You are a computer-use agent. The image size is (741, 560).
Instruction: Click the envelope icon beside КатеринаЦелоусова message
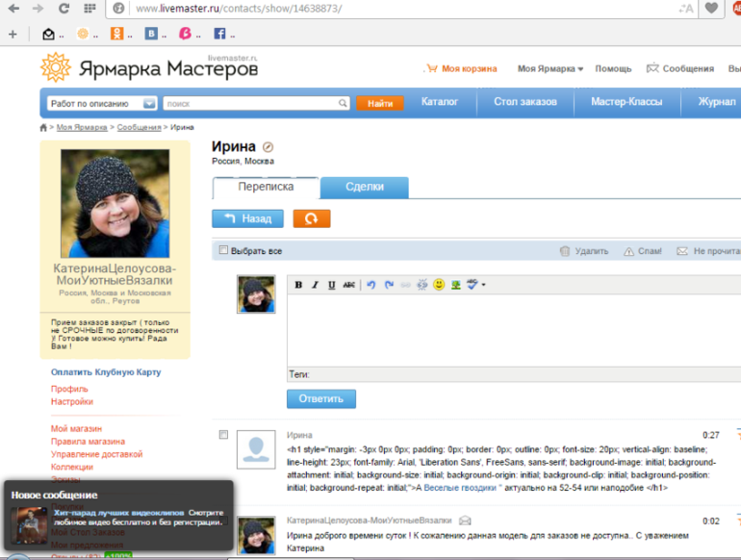pyautogui.click(x=465, y=521)
